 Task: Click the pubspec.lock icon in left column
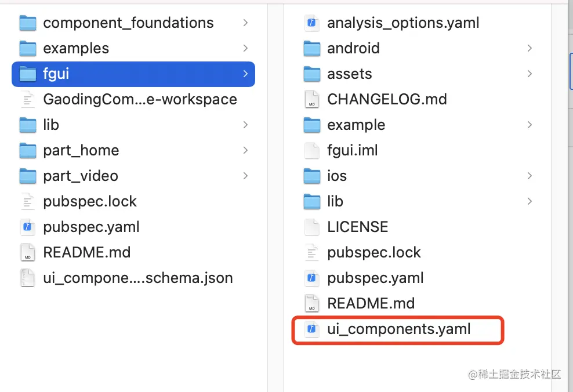coord(28,202)
